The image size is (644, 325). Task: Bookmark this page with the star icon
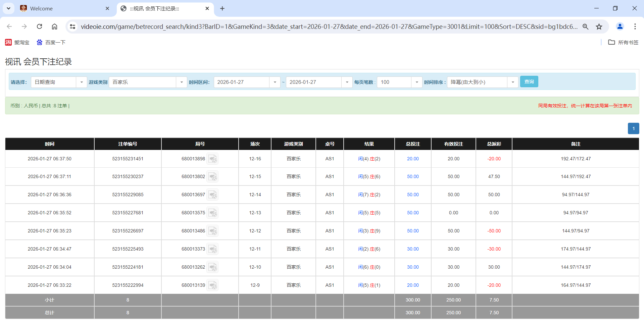(599, 26)
